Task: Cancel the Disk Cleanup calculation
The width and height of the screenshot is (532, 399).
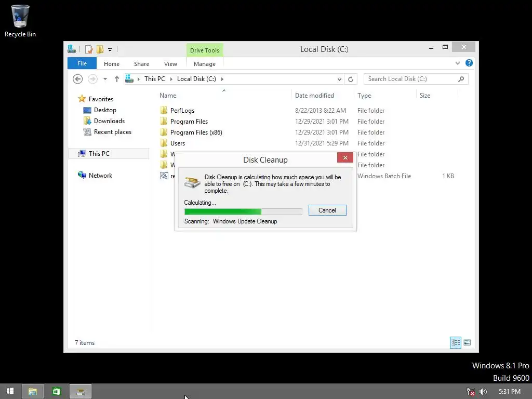Action: [x=327, y=210]
